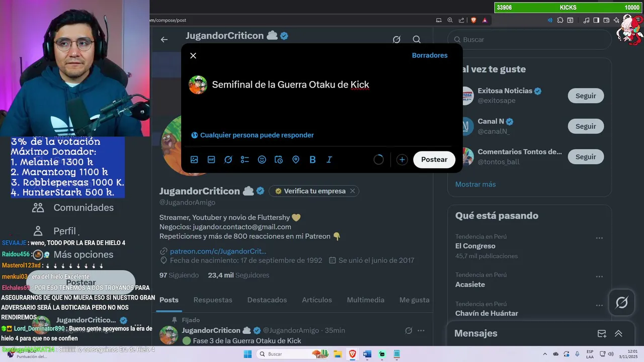
Task: View the 97 Siguiendo list
Action: tap(179, 275)
